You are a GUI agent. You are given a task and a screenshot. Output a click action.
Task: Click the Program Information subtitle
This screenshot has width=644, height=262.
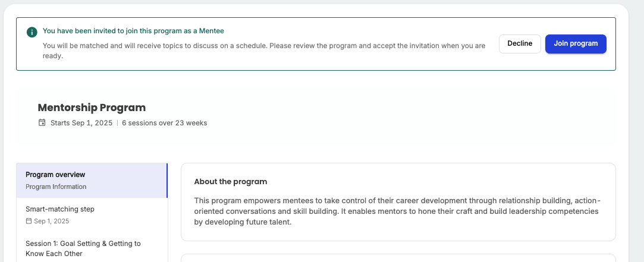coord(56,187)
